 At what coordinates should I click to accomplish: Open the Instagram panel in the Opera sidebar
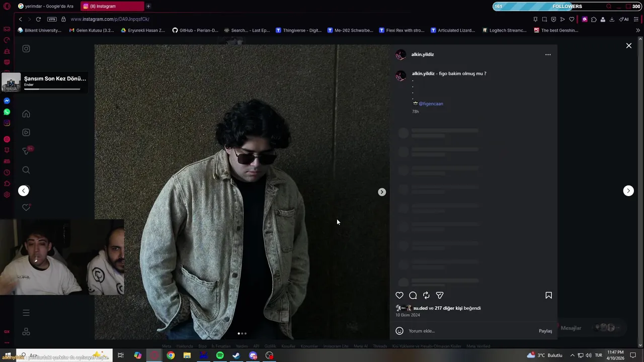coord(7,123)
